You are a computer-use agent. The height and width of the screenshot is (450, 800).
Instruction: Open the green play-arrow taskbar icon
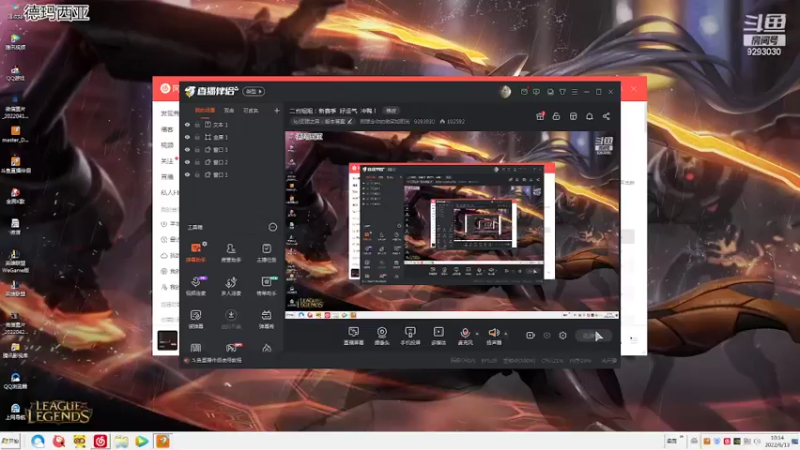point(142,441)
